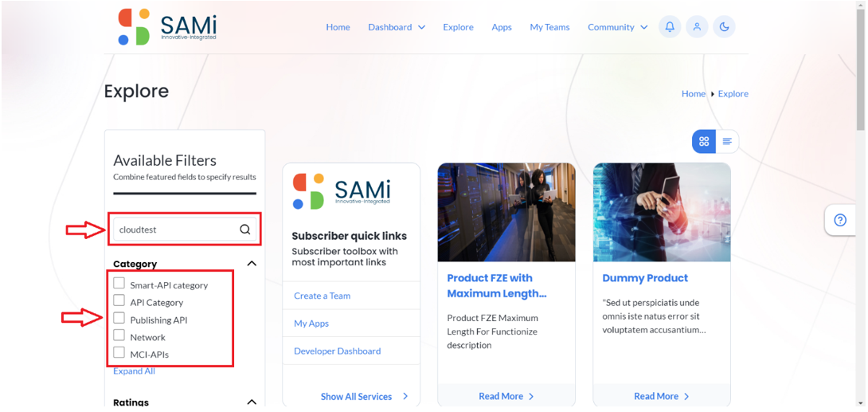Open Product FZE with Maximum Length title
Image resolution: width=868 pixels, height=412 pixels.
coord(497,286)
